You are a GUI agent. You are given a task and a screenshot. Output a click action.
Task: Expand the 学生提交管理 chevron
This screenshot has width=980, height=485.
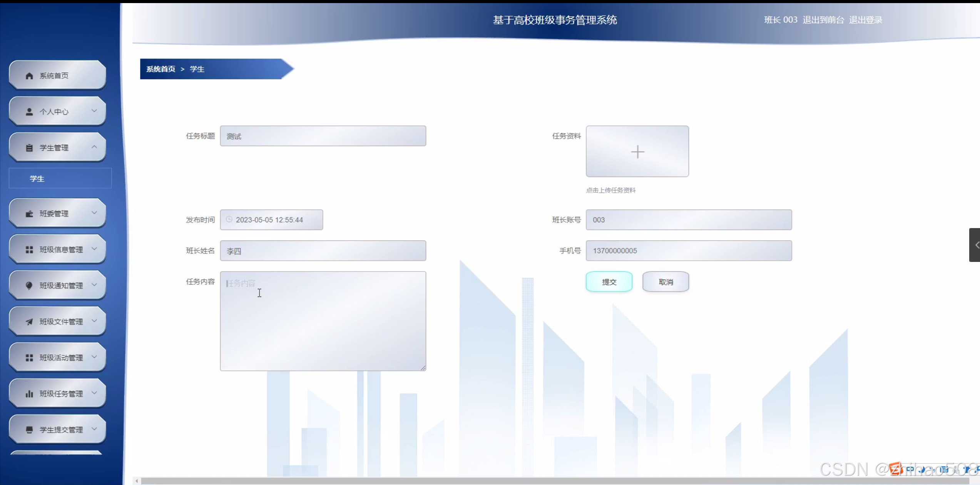94,429
